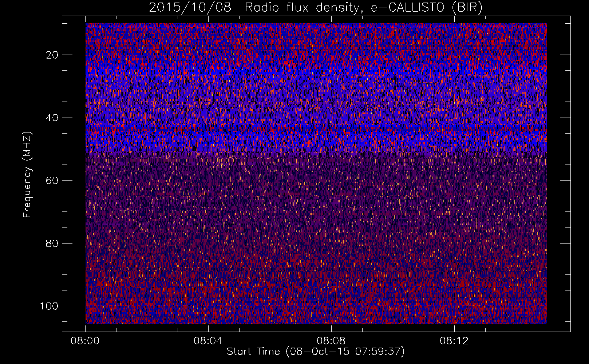Click the "08:12" time tick label
Viewport: 589px width, 364px height.
point(454,341)
